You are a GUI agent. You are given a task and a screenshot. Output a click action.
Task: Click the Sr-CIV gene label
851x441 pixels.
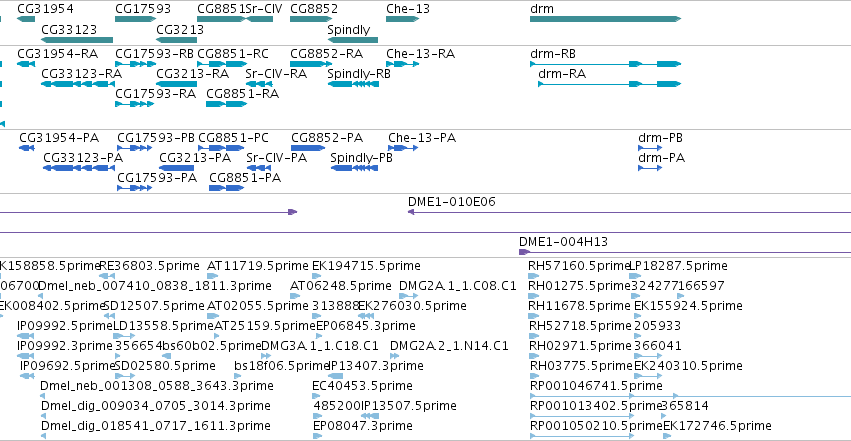pyautogui.click(x=264, y=9)
